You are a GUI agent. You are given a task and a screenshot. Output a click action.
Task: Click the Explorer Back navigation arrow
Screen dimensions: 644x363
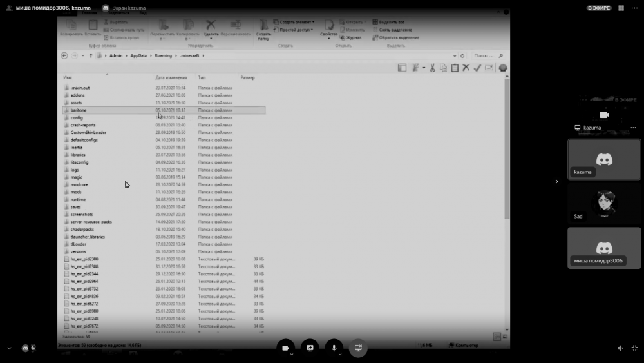(x=64, y=55)
